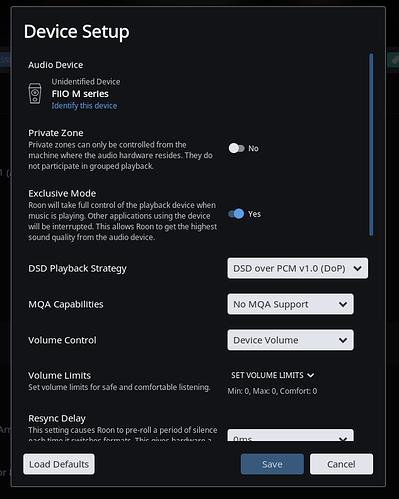This screenshot has height=499, width=399.
Task: Toggle the Private Zone switch
Action: (237, 148)
